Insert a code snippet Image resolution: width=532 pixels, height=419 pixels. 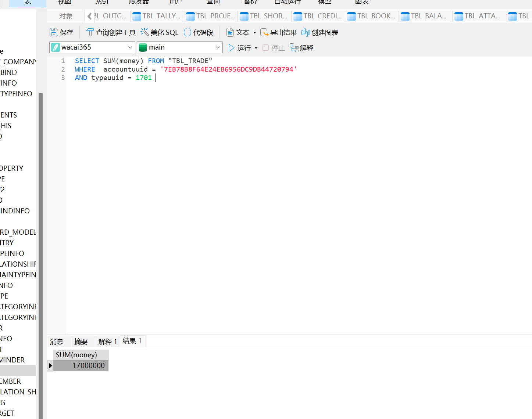pos(199,32)
